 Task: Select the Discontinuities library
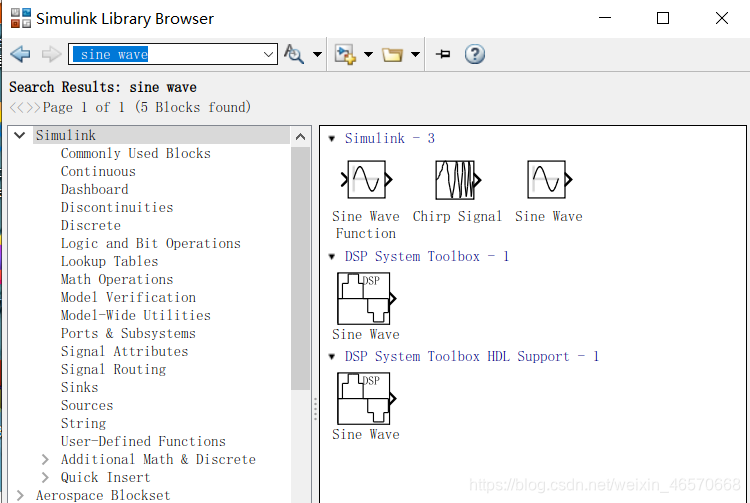click(117, 208)
